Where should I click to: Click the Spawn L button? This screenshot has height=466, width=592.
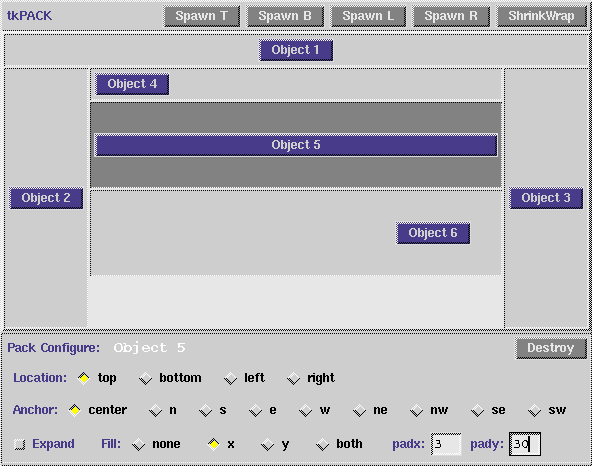tap(368, 16)
